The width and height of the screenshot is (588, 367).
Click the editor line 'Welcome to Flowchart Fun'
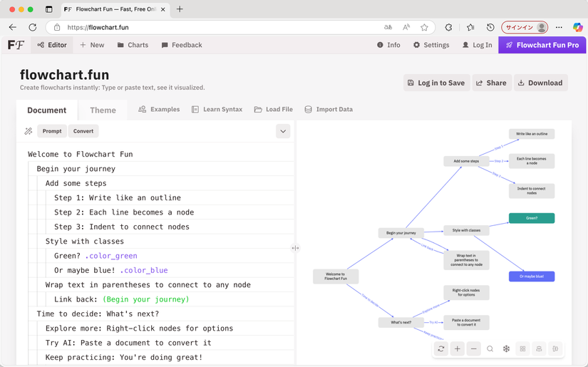(81, 154)
